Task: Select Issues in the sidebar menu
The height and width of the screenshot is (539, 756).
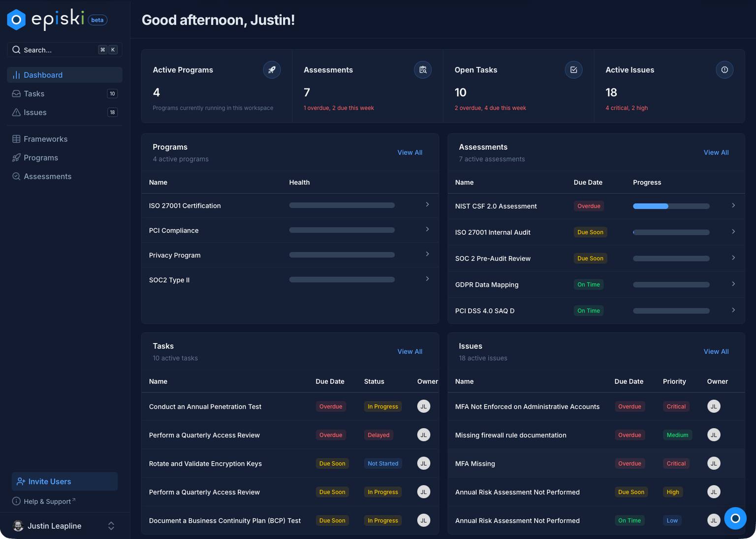Action: click(x=34, y=112)
